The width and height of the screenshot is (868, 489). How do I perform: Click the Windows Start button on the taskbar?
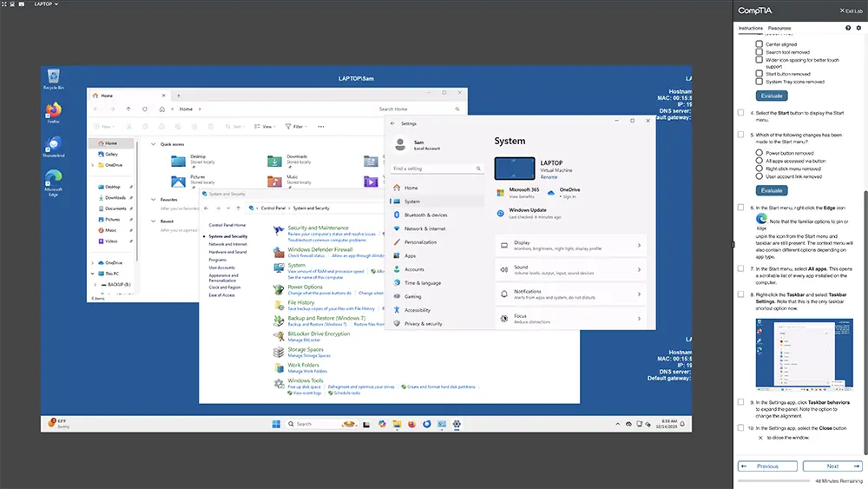(x=276, y=424)
